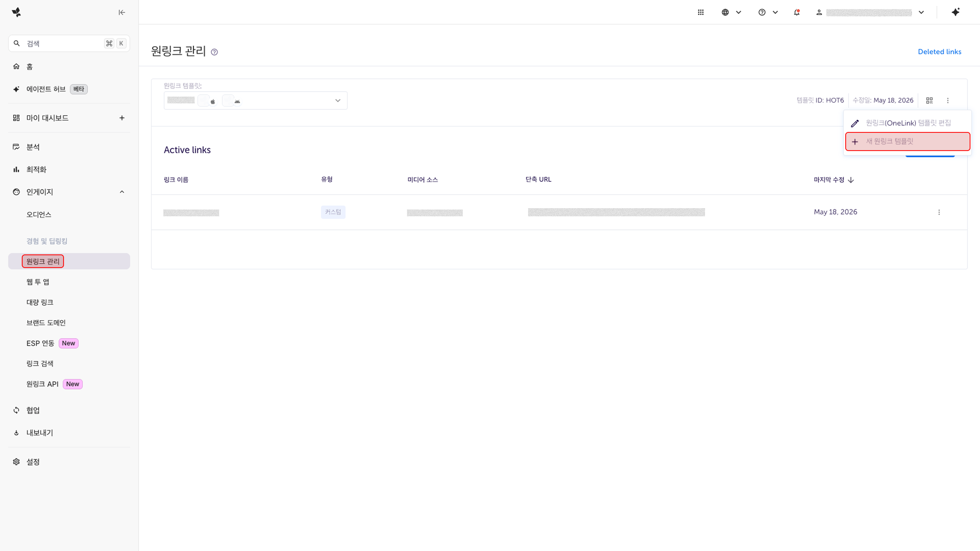980x551 pixels.
Task: Open the notifications bell
Action: pos(797,12)
